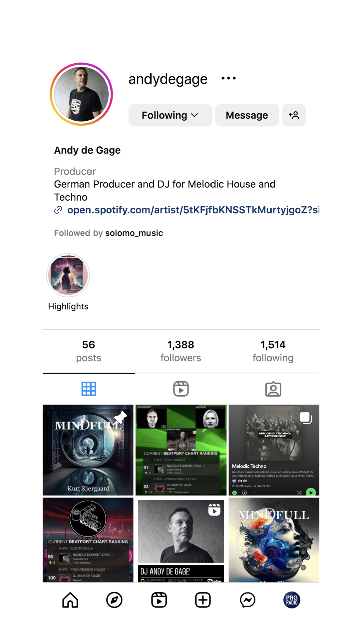The height and width of the screenshot is (644, 362).
Task: Switch to the posts grid tab
Action: (89, 389)
